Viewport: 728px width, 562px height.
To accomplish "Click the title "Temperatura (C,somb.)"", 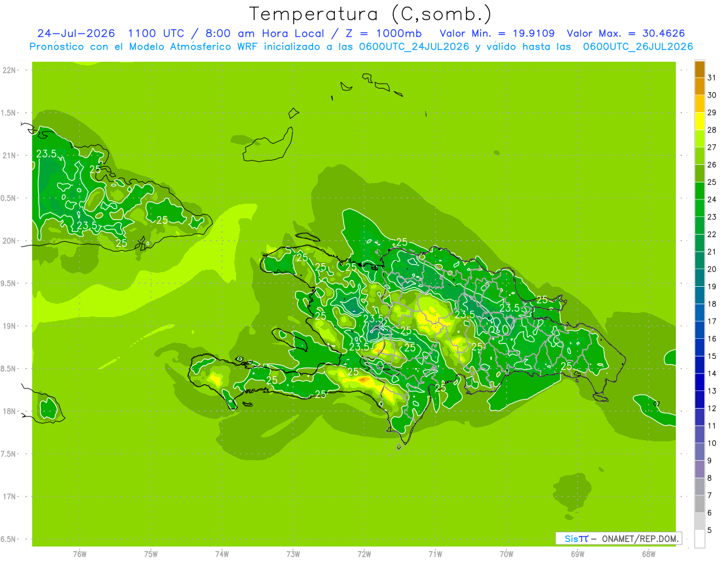I will point(370,14).
